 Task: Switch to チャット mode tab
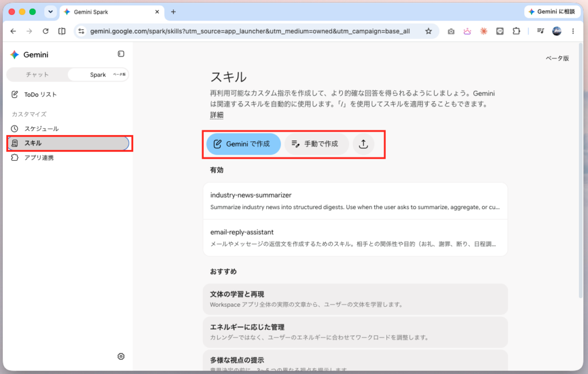pos(37,75)
